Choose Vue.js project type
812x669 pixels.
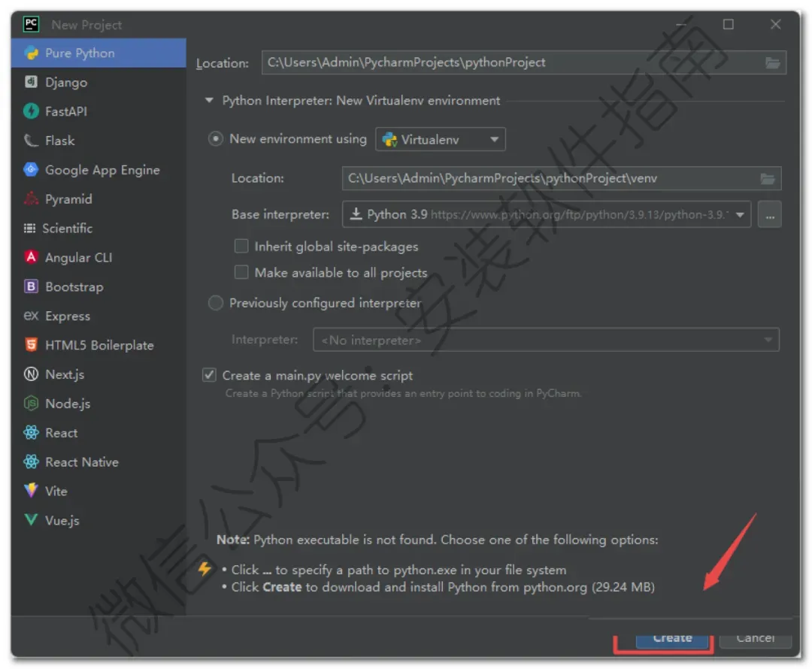point(98,520)
